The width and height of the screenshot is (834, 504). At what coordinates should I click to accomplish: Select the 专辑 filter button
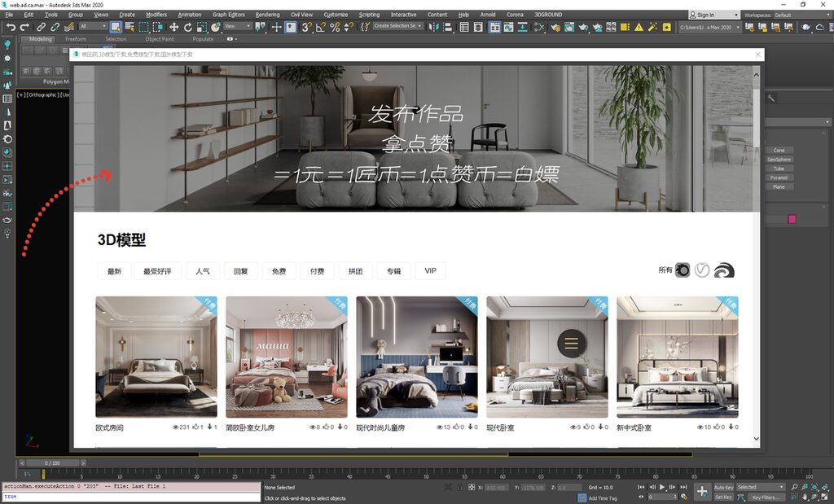click(393, 271)
